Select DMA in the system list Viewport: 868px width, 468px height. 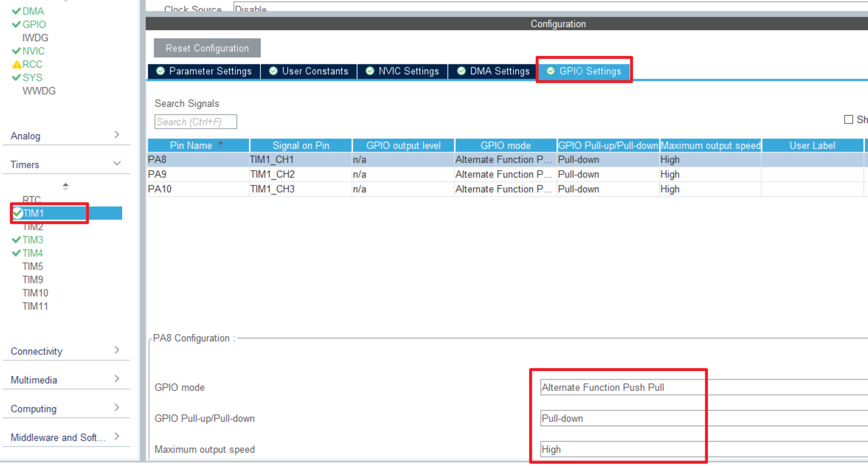coord(33,11)
